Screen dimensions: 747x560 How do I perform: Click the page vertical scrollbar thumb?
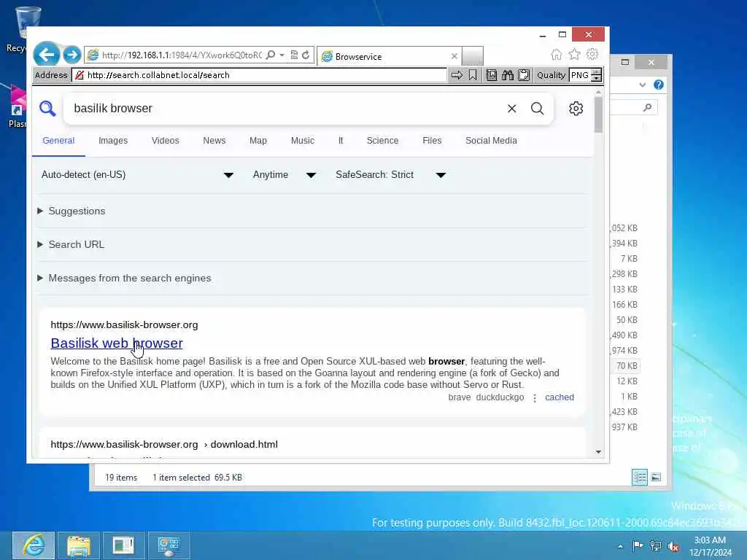tap(598, 114)
